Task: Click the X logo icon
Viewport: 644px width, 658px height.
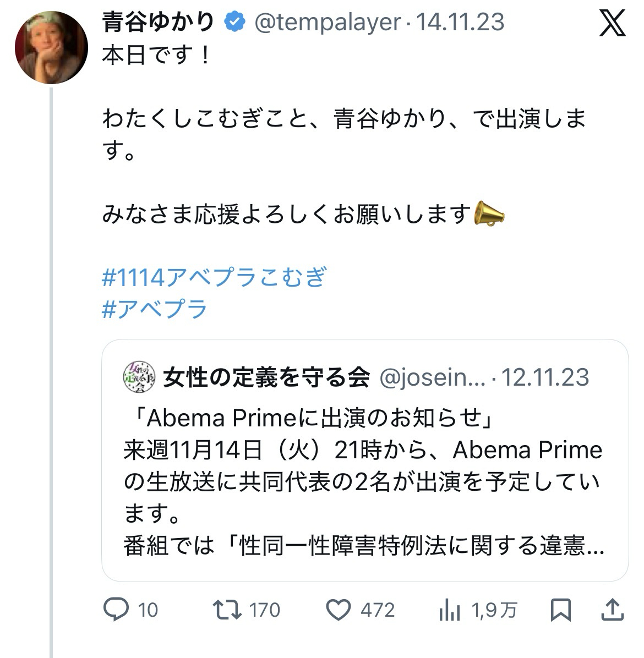Action: click(612, 23)
